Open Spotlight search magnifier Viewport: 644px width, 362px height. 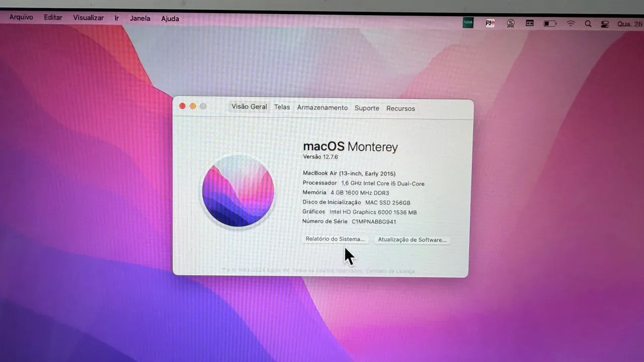(588, 24)
